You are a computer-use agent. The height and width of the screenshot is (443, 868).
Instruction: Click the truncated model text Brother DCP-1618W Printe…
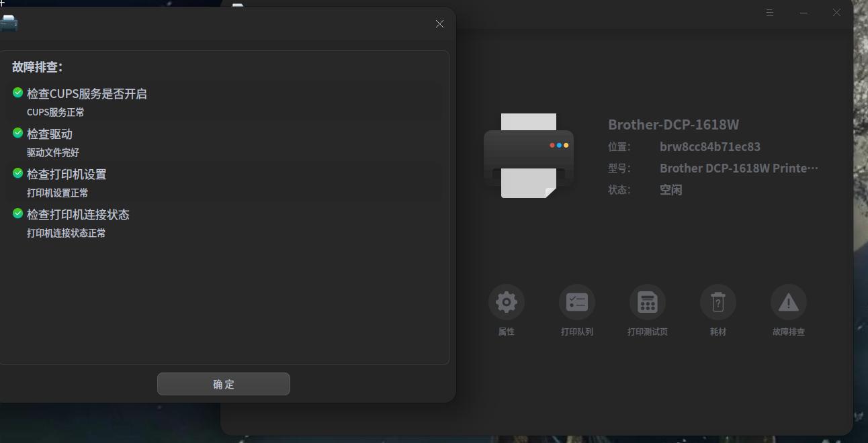click(738, 168)
